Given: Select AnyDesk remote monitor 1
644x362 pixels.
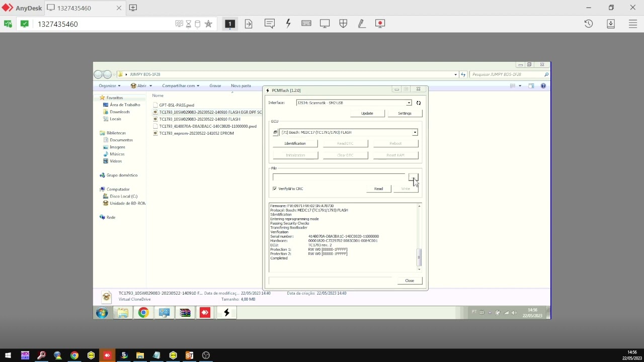Looking at the screenshot, I should [230, 24].
